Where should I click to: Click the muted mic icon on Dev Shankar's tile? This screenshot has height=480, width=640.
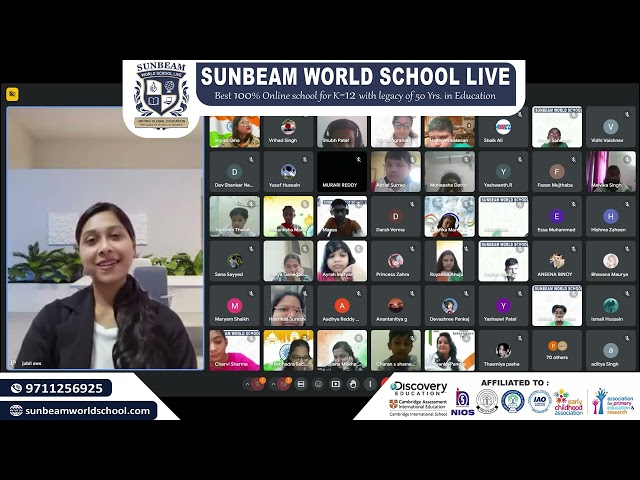[251, 160]
